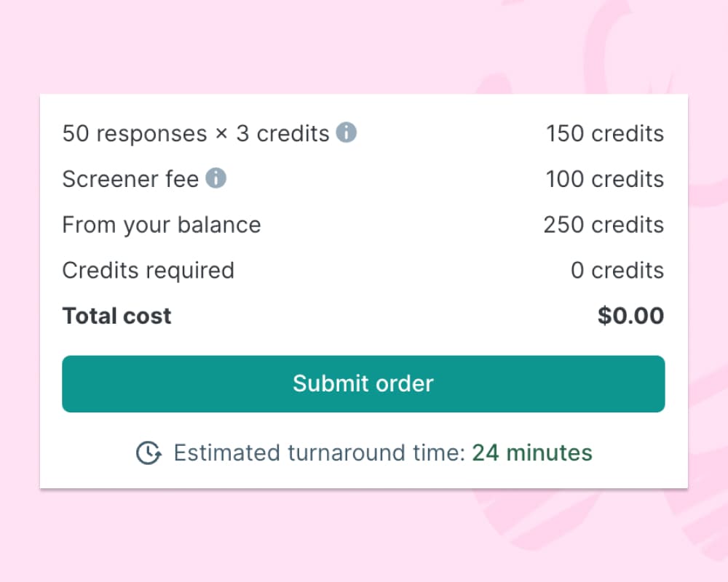Click the Total cost label

[116, 315]
